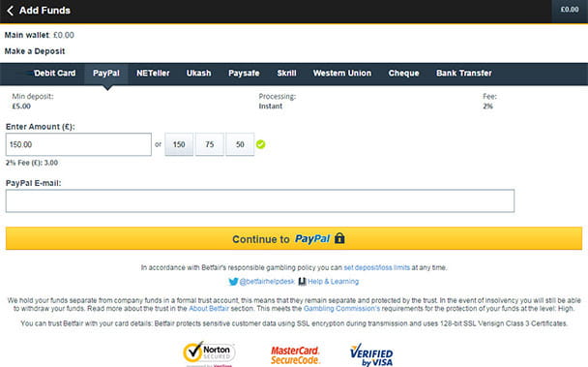The height and width of the screenshot is (367, 588).
Task: Click the MasterCard SecureCode logo
Action: (295, 355)
